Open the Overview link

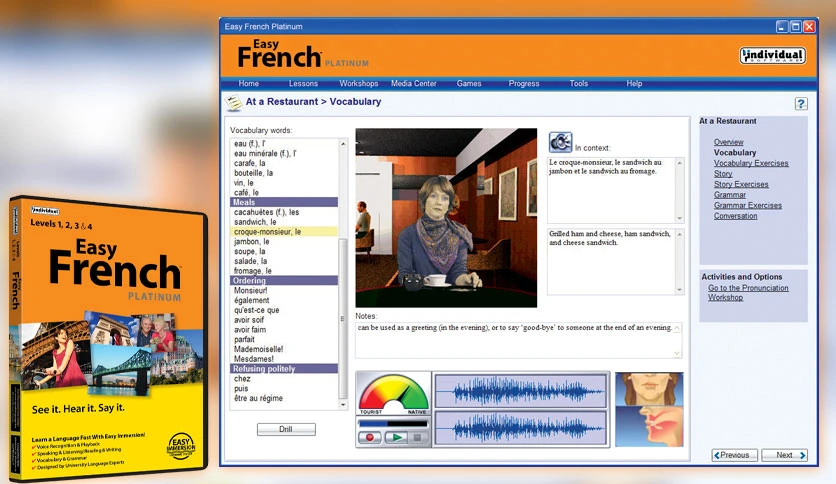(728, 142)
